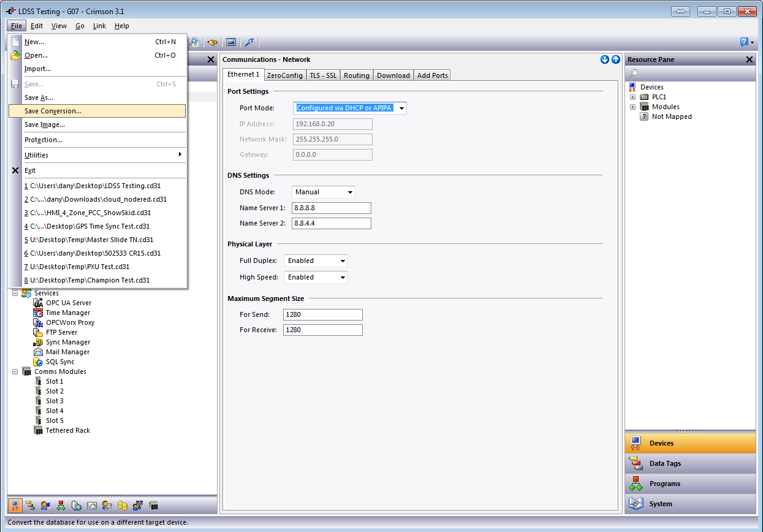Choose Save As from File menu
The height and width of the screenshot is (532, 763).
click(97, 97)
